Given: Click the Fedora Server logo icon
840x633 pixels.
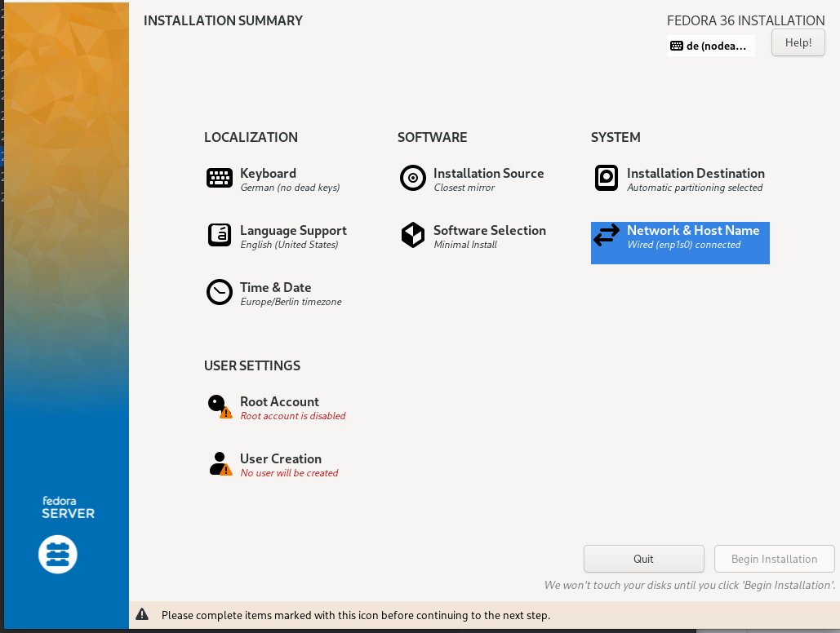Looking at the screenshot, I should point(58,554).
